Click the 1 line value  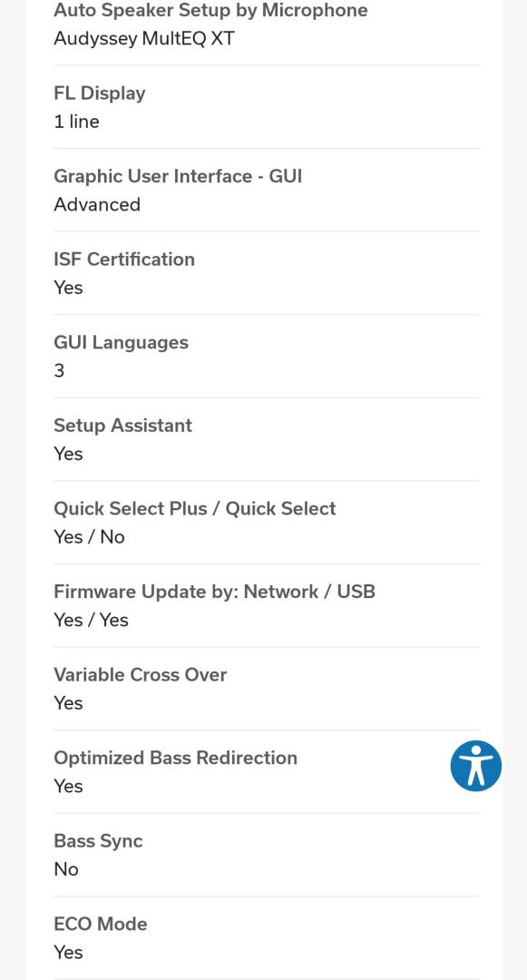pos(76,122)
